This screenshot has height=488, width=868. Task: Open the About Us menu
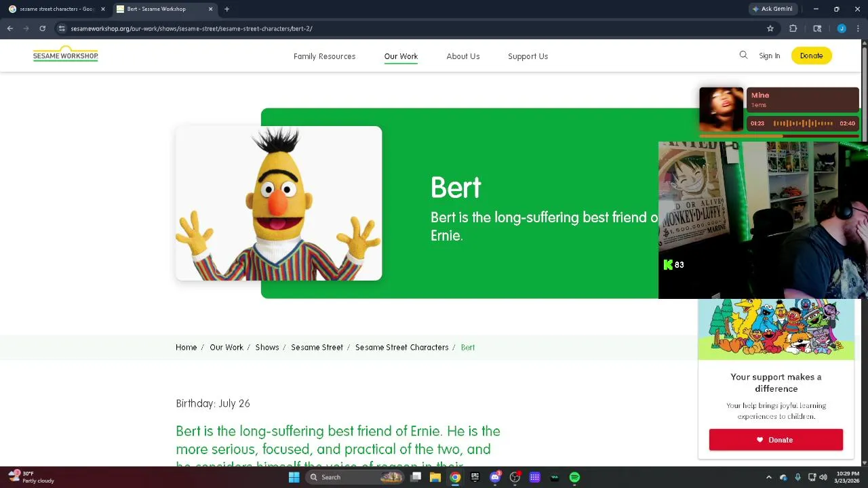click(463, 56)
